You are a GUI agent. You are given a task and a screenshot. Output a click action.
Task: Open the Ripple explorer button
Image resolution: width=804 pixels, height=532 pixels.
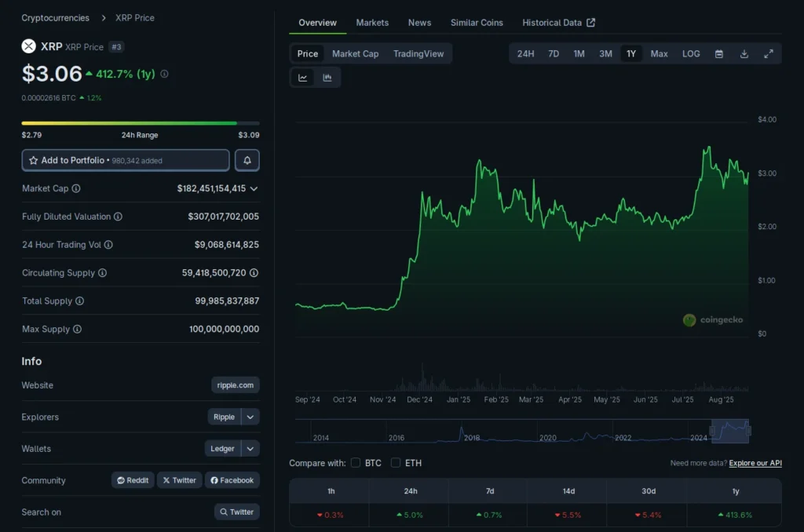pyautogui.click(x=224, y=417)
